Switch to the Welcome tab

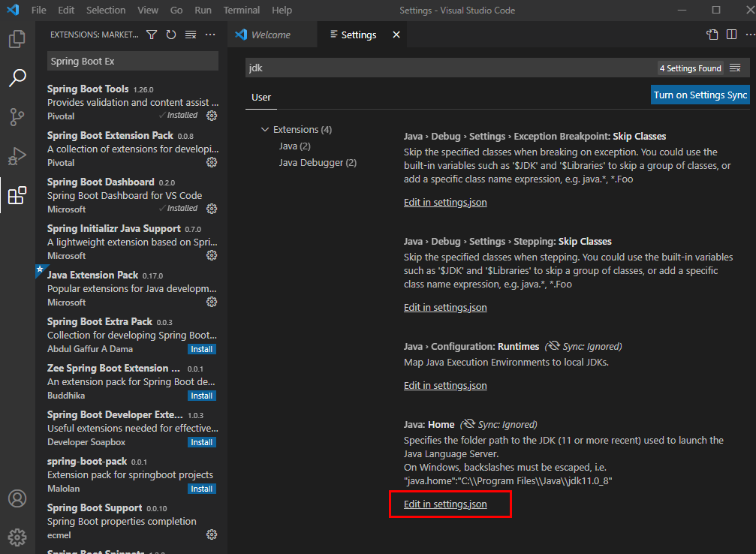273,35
